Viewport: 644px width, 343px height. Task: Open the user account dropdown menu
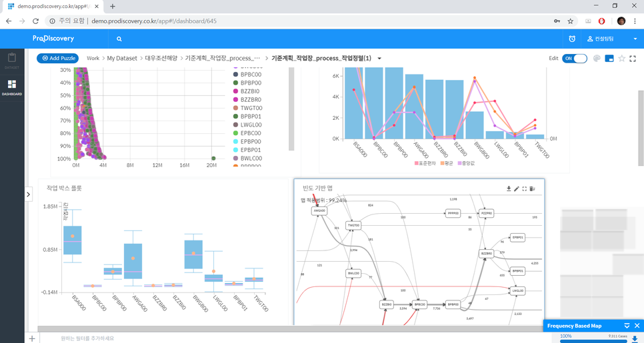point(633,39)
